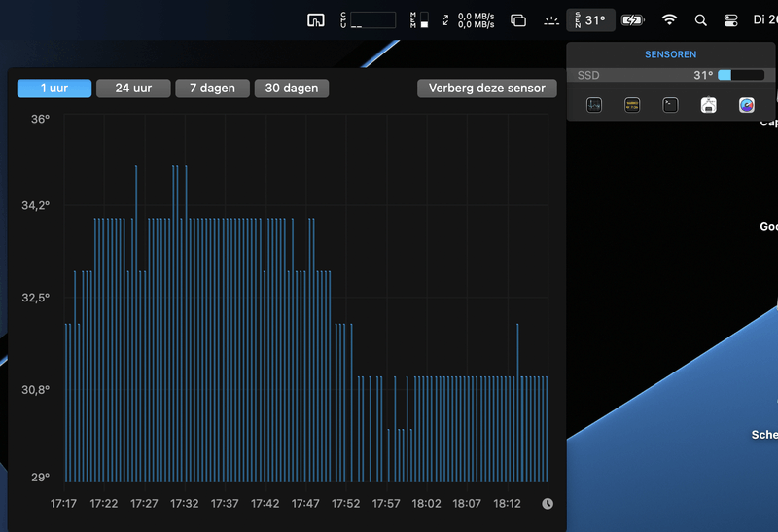The height and width of the screenshot is (532, 778).
Task: Click the screen mirroring windows icon in menu bar
Action: pos(518,20)
